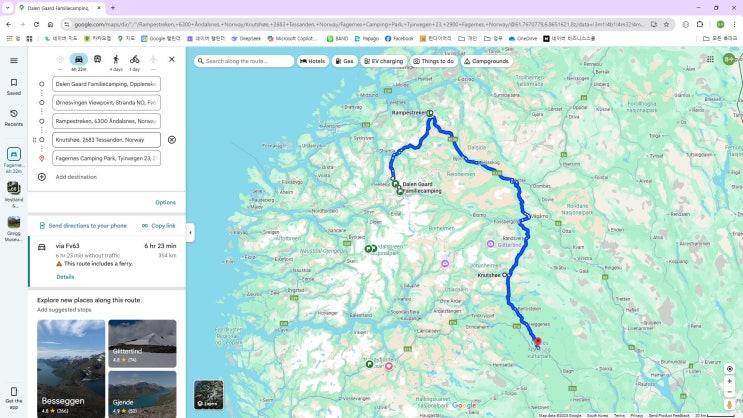Viewport: 743px width, 418px height.
Task: Open browser home page
Action: [x=50, y=24]
